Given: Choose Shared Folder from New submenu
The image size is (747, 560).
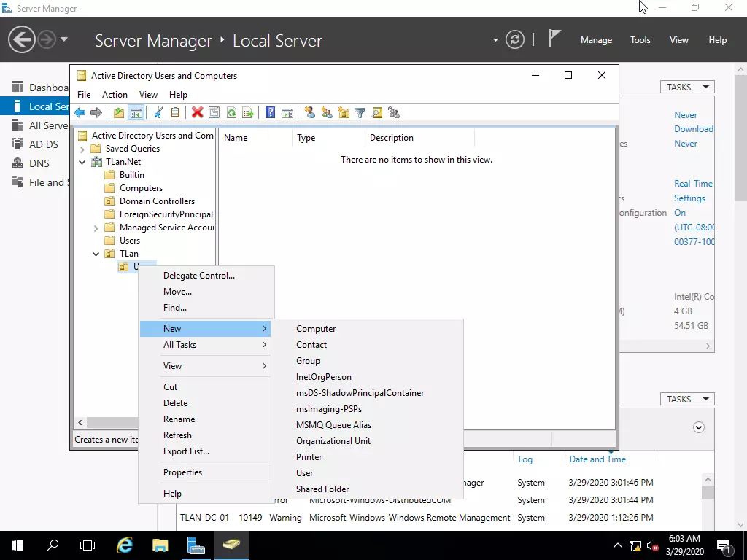Looking at the screenshot, I should click(x=367, y=489).
